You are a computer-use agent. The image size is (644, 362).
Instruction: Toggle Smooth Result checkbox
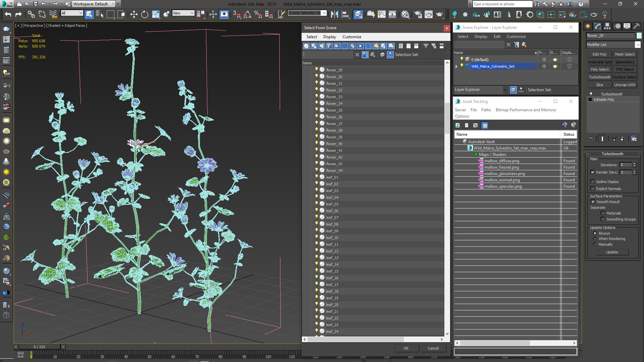(593, 202)
